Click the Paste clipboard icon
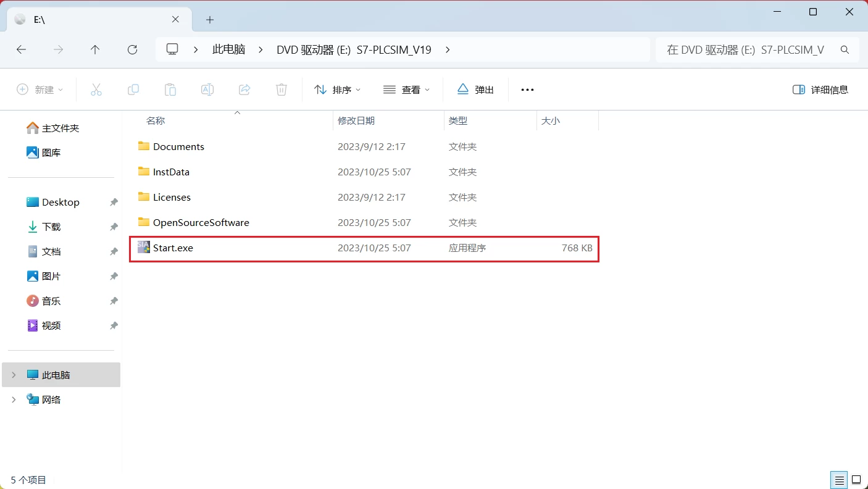This screenshot has width=868, height=489. [170, 90]
